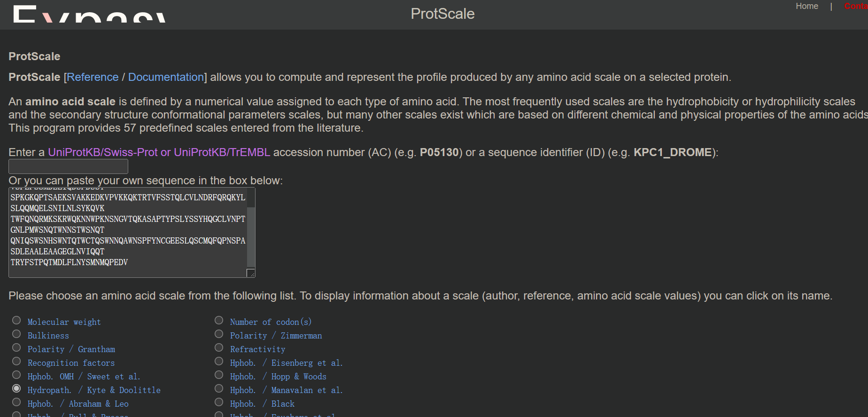Open UniProtKB/Swiss-Prot or UniProtKB/TrEMBL link
868x417 pixels.
point(159,152)
